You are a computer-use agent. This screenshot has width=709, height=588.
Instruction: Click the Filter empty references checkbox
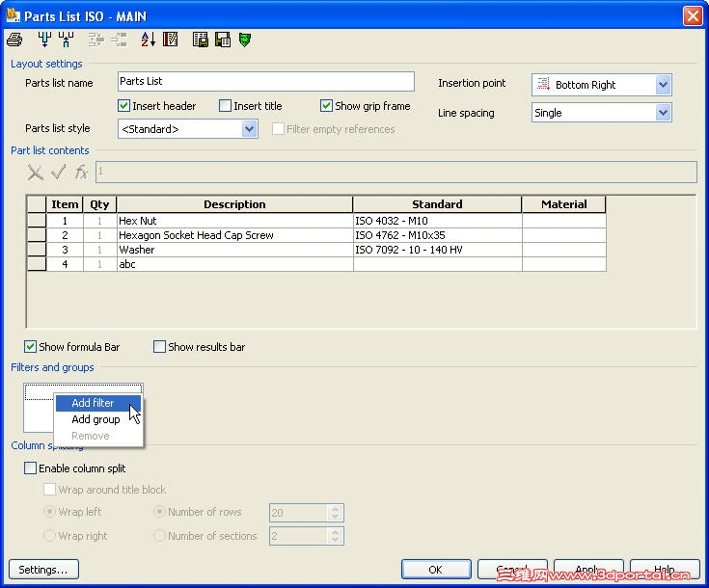coord(278,129)
